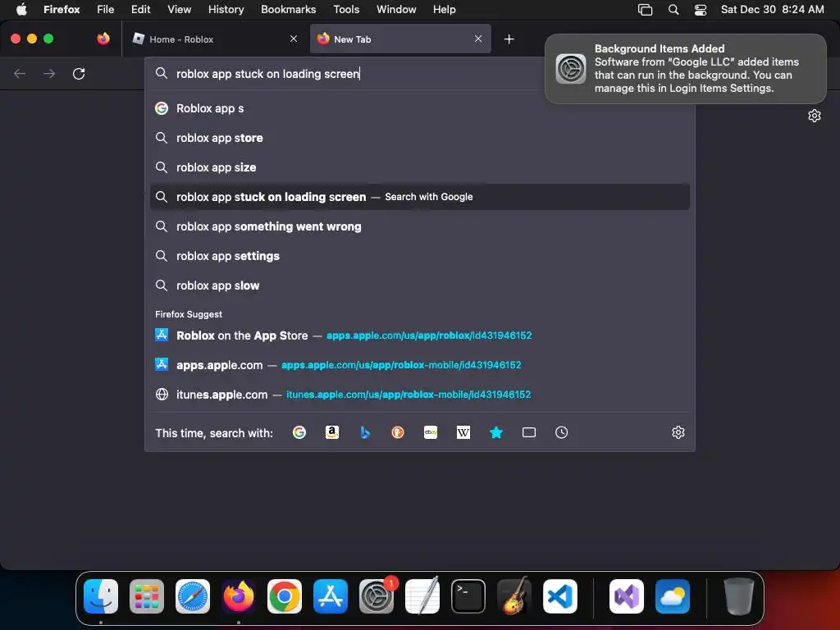Screen dimensions: 840x630
Task: Click Firefox icon in the dock
Action: pos(239,596)
